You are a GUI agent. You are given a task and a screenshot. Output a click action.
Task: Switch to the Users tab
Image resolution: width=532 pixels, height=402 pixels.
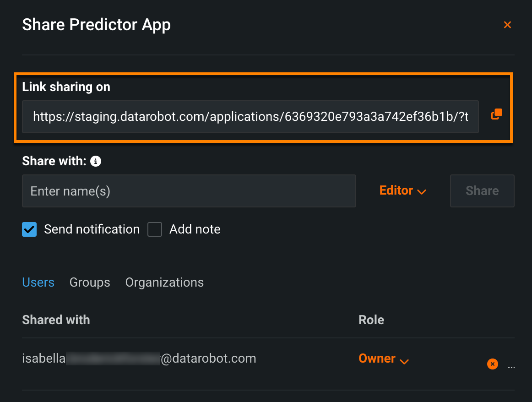tap(38, 282)
